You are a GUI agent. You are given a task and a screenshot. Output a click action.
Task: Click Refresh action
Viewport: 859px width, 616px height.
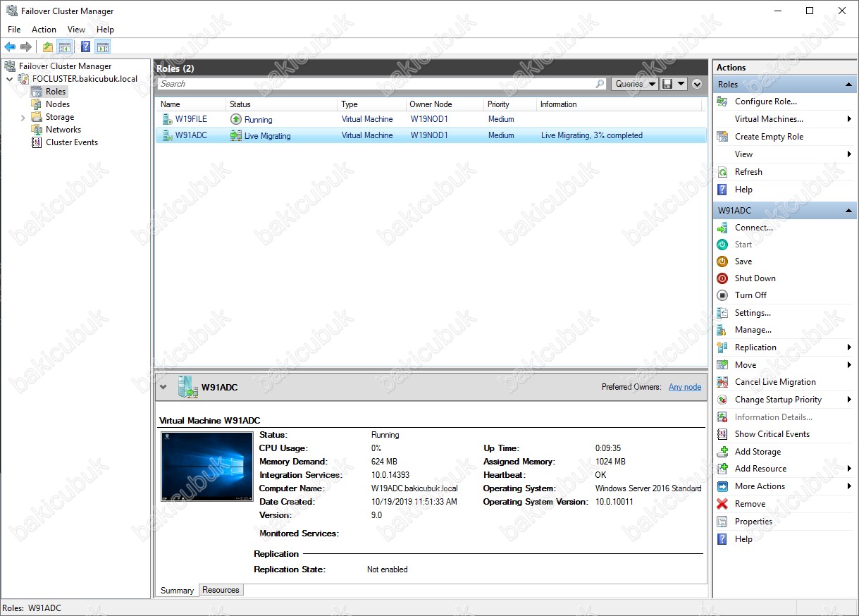pyautogui.click(x=748, y=172)
